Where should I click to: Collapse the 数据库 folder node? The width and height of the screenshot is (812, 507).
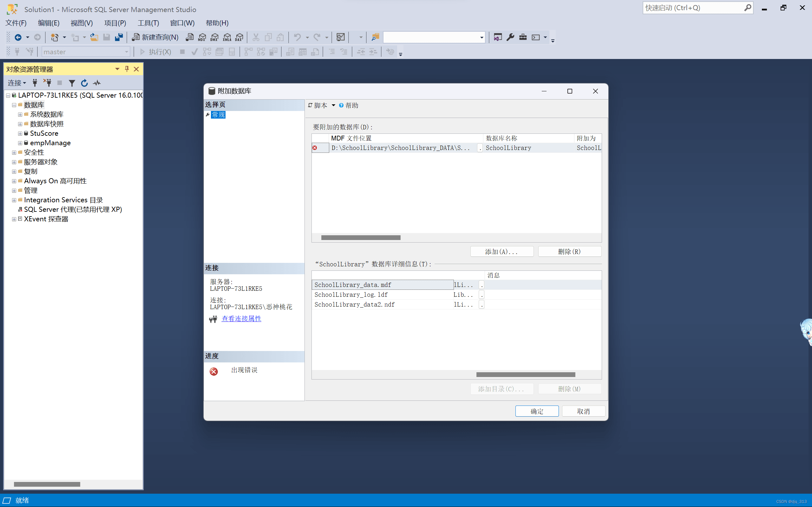pyautogui.click(x=14, y=105)
